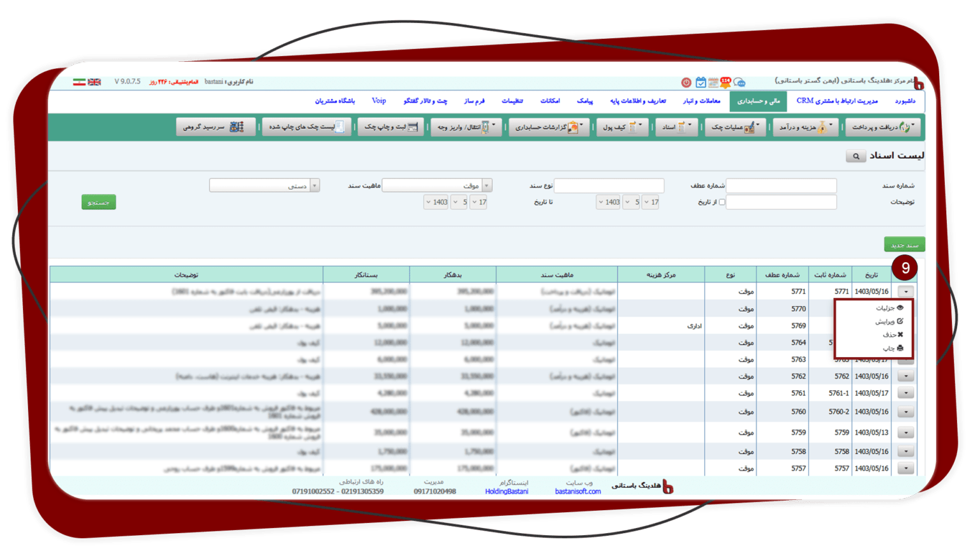Open row 5761-1 action dropdown arrow

click(x=905, y=393)
